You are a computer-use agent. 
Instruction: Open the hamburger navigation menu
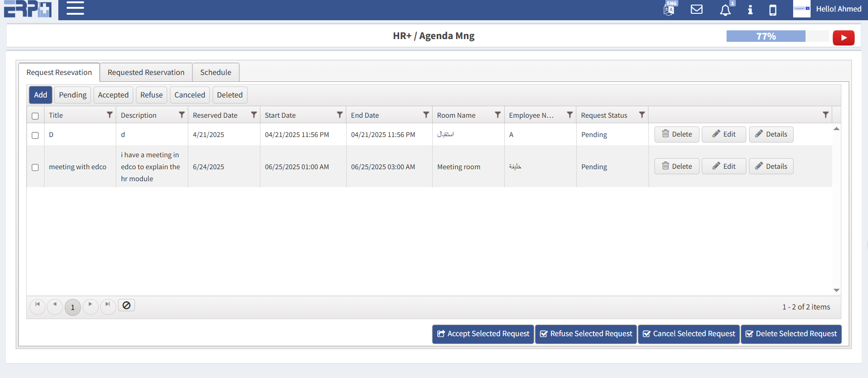tap(75, 8)
